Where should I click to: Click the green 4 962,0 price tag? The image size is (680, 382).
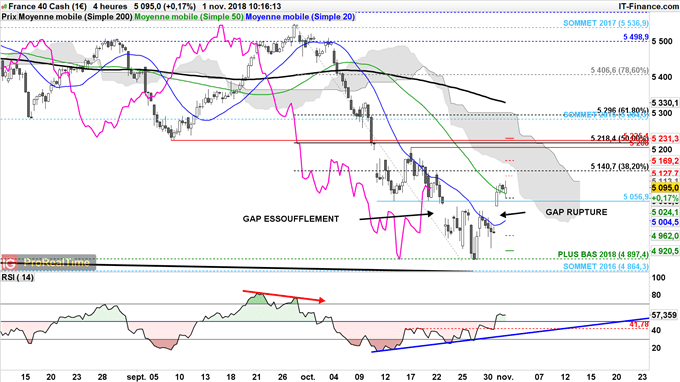click(665, 236)
